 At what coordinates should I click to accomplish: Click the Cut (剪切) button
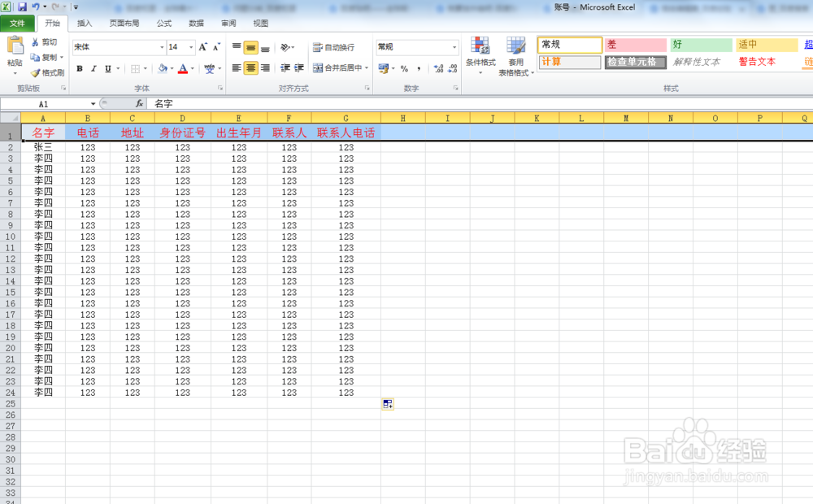pyautogui.click(x=44, y=42)
